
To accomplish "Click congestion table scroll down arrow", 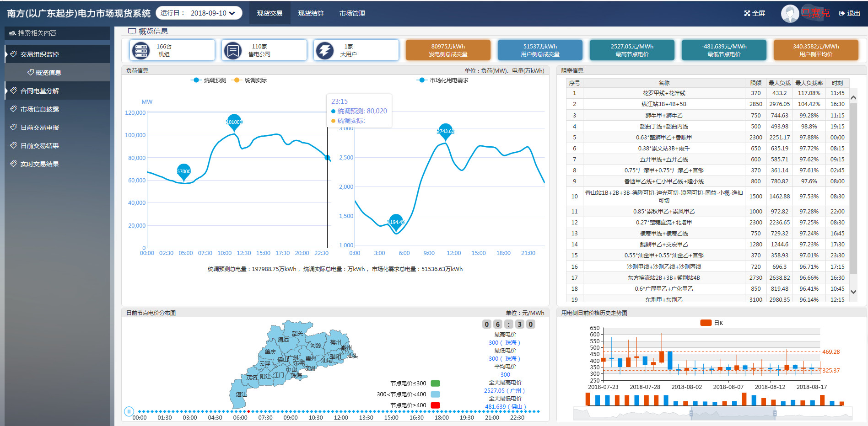I will 853,292.
